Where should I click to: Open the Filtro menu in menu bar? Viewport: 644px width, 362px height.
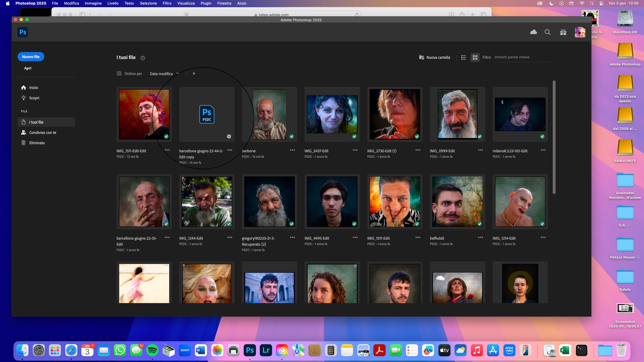pyautogui.click(x=167, y=3)
